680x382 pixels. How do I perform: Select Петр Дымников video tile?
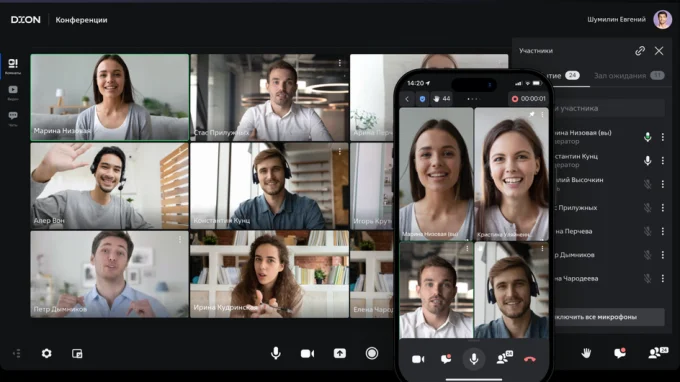click(x=110, y=274)
